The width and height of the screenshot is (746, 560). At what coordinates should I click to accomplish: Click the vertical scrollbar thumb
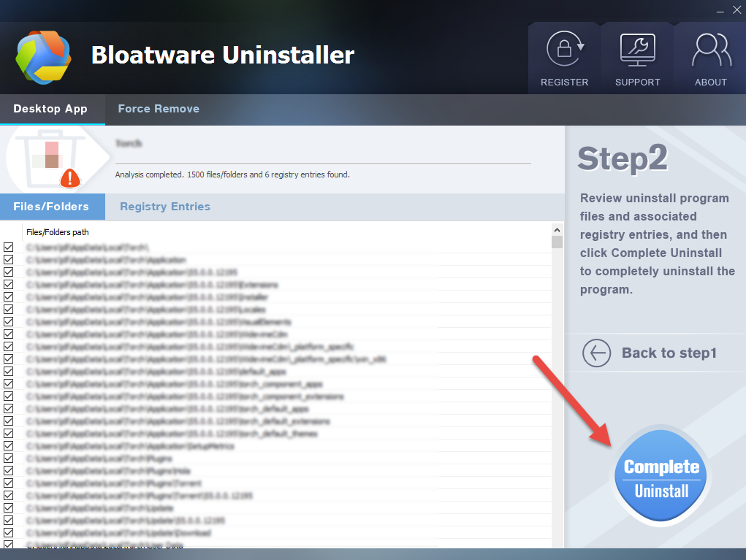[x=557, y=242]
